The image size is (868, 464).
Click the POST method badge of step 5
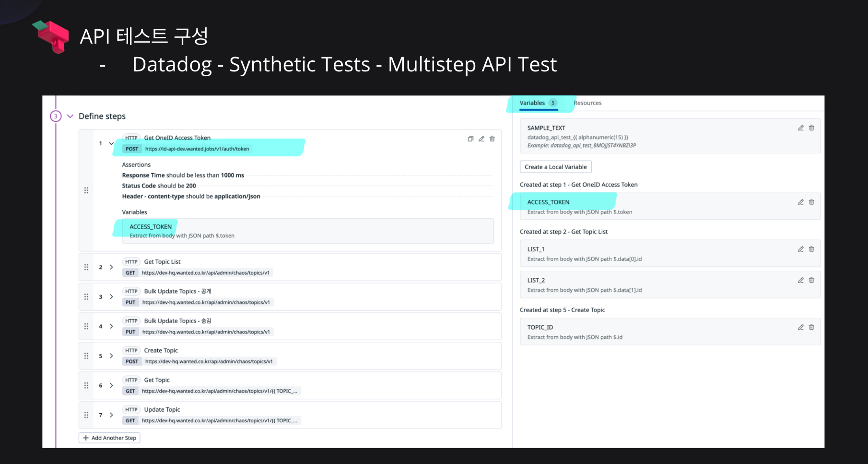(x=132, y=361)
